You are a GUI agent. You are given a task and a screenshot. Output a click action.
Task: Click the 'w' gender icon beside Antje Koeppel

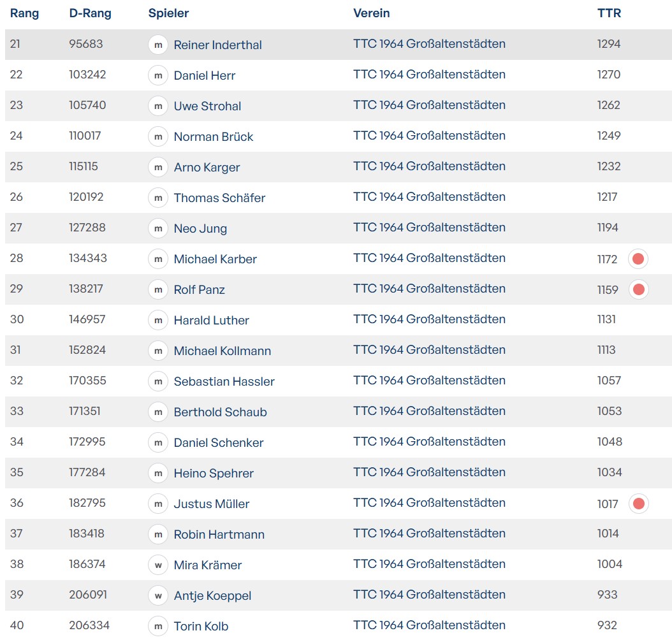pos(157,595)
